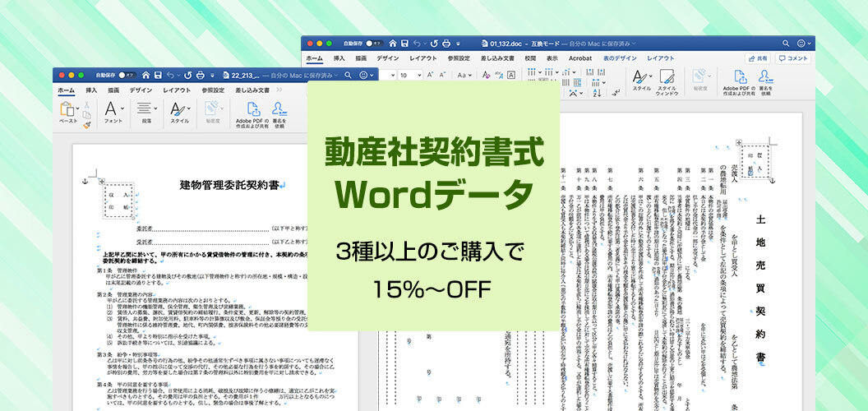Click enclosed character A icon in 01_132.doc window
Screen dimensions: 868x411
(511, 75)
